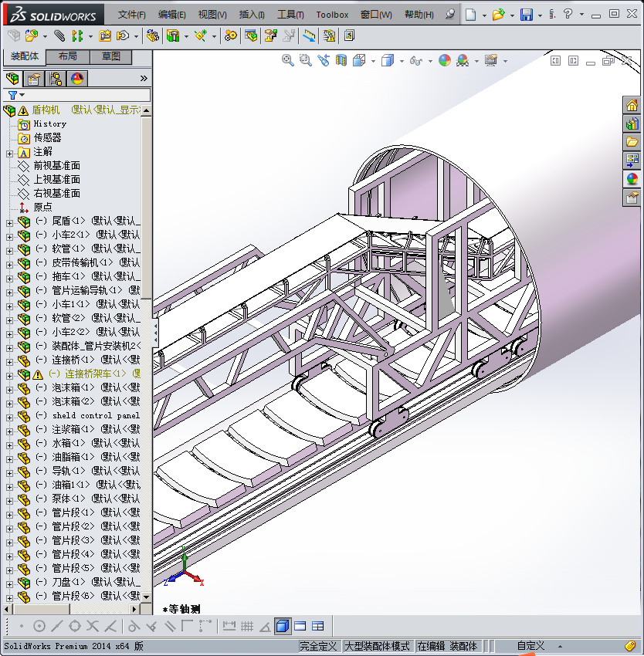Screen dimensions: 644x656
Task: Select the 前视基准面 plane in tree
Action: tap(56, 166)
